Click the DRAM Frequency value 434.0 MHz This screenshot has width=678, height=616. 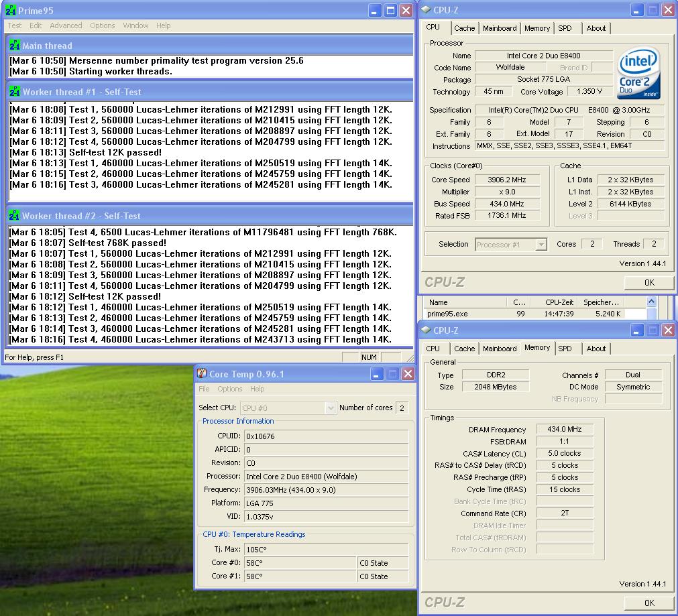pyautogui.click(x=564, y=429)
